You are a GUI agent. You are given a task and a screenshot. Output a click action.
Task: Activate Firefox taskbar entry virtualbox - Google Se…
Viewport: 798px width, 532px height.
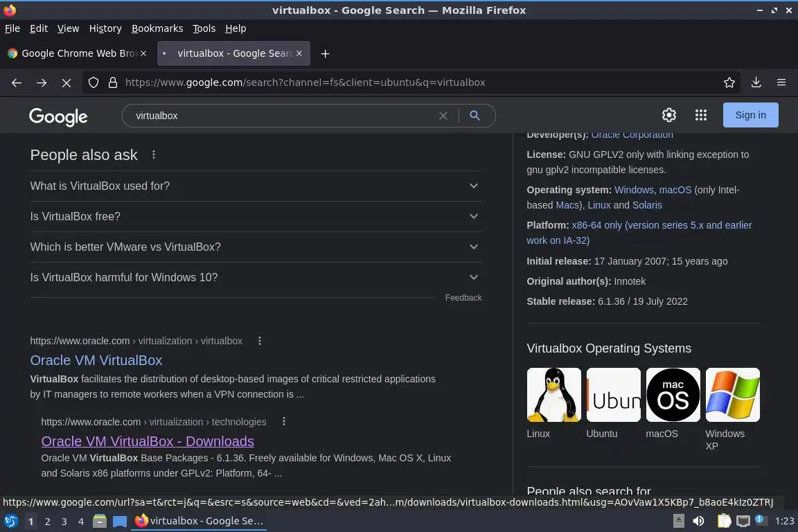click(x=199, y=521)
